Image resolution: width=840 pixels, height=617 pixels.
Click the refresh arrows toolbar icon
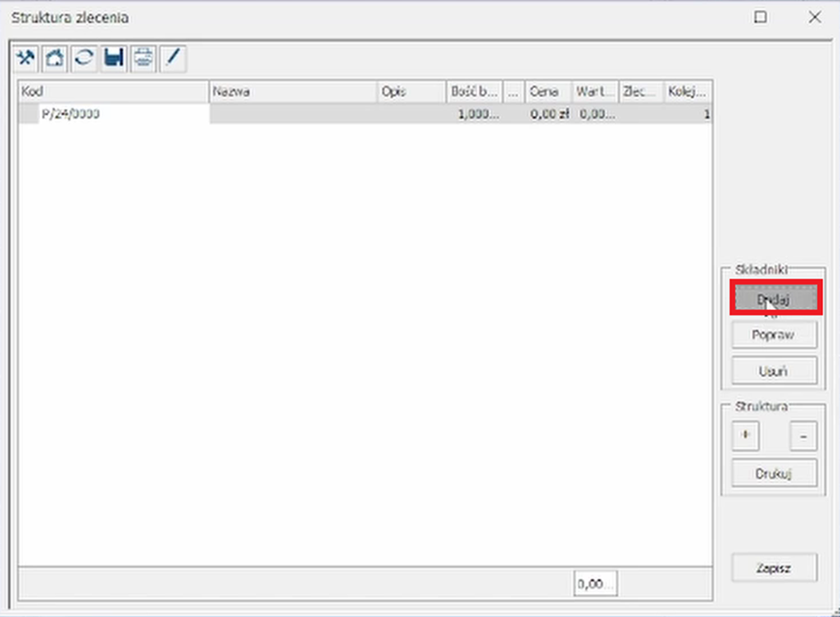[84, 58]
